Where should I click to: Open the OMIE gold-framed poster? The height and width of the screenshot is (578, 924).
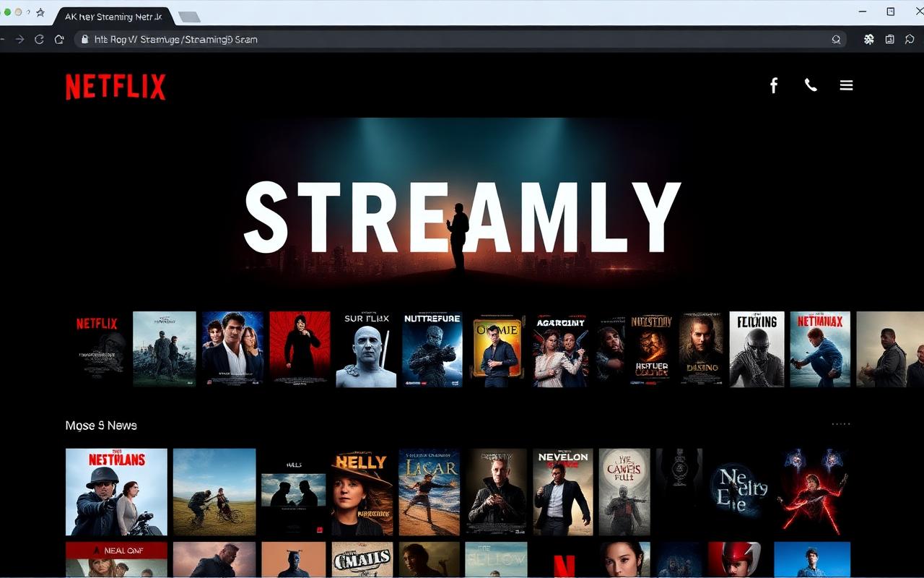[x=498, y=350]
